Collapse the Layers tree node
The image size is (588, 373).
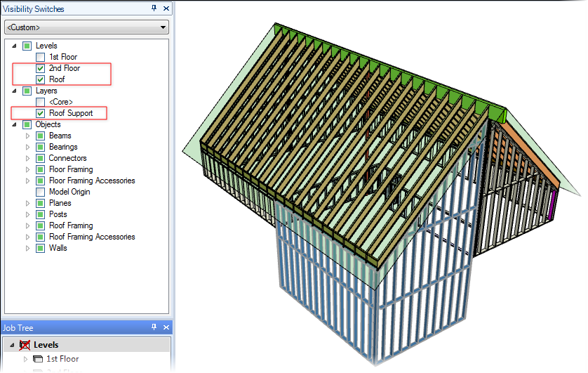pyautogui.click(x=15, y=91)
